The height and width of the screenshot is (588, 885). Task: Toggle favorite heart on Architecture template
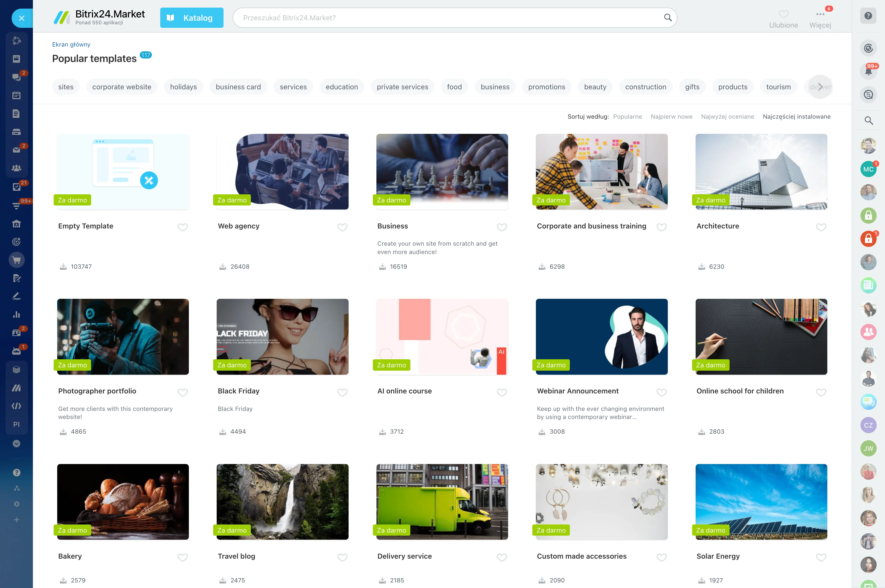820,227
